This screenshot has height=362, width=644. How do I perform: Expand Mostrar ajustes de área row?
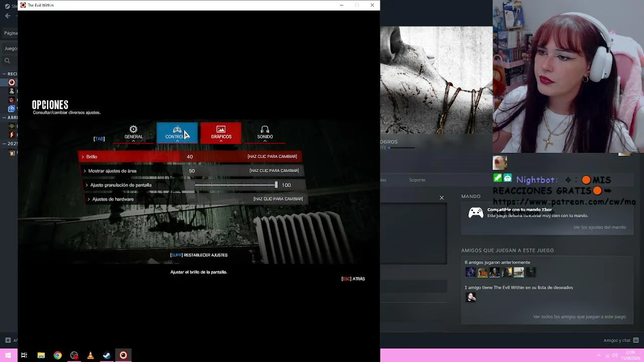coord(192,171)
